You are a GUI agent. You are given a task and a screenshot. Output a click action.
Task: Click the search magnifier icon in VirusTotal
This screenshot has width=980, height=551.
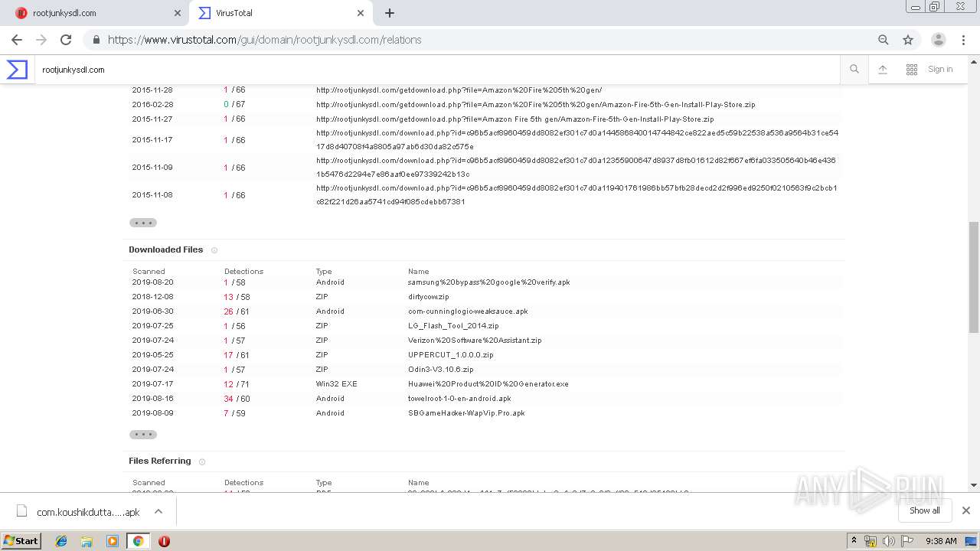click(854, 70)
